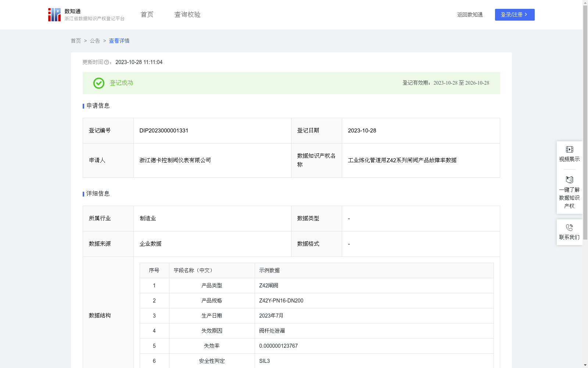Select the 工业炼化管道用Z42系列闸阀产品故障率数据 title text
The width and height of the screenshot is (588, 368).
click(402, 160)
